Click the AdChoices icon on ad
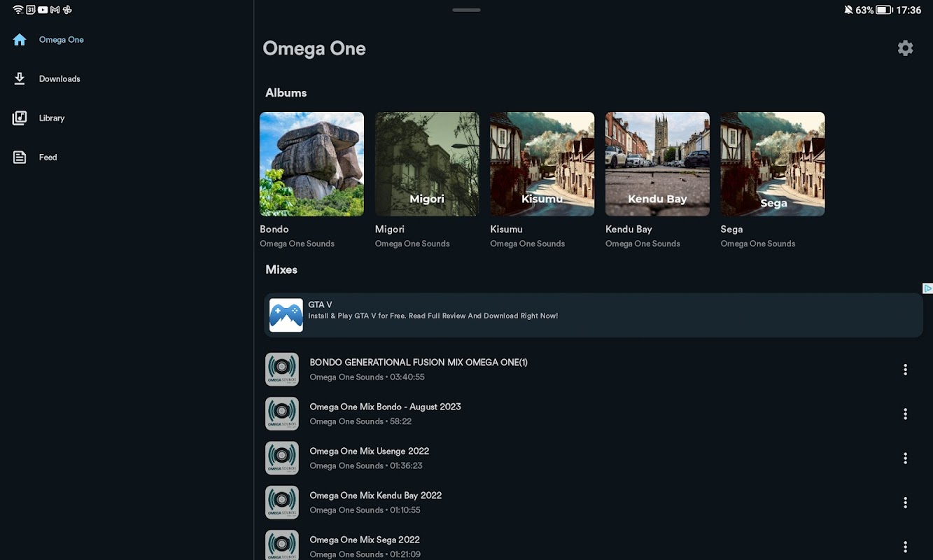This screenshot has width=933, height=560. click(927, 288)
